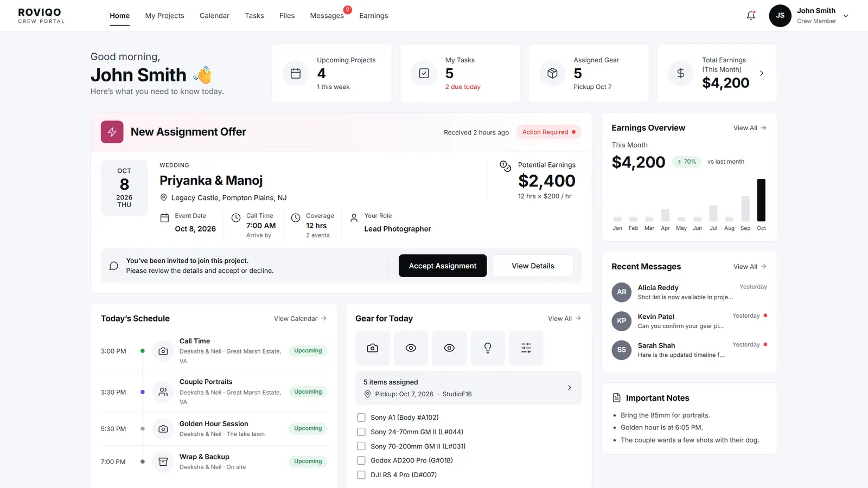Click the Accept Assignment button
The width and height of the screenshot is (868, 488).
tap(443, 266)
